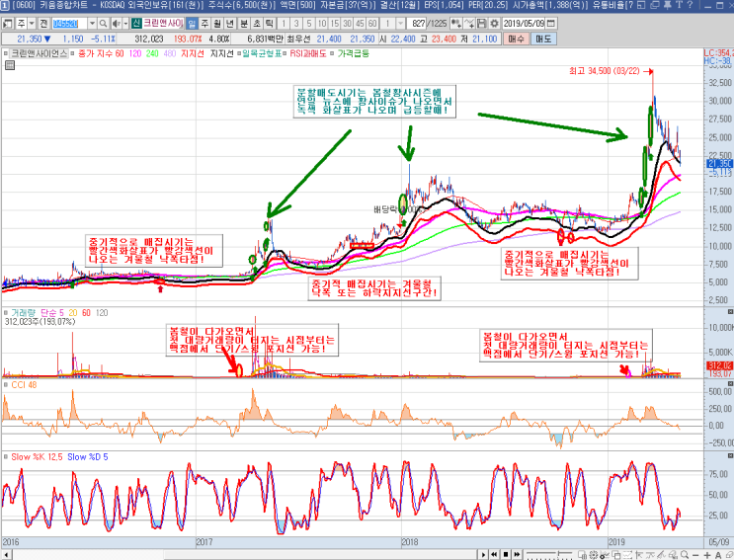This screenshot has height=560, width=734.
Task: Open the stock code dropdown arrow
Action: point(92,24)
